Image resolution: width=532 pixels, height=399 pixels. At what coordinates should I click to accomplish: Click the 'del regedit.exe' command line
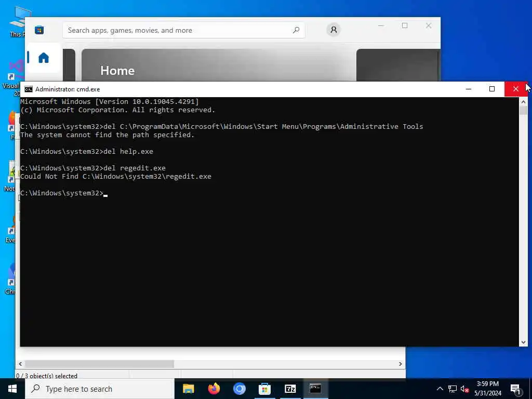(93, 168)
